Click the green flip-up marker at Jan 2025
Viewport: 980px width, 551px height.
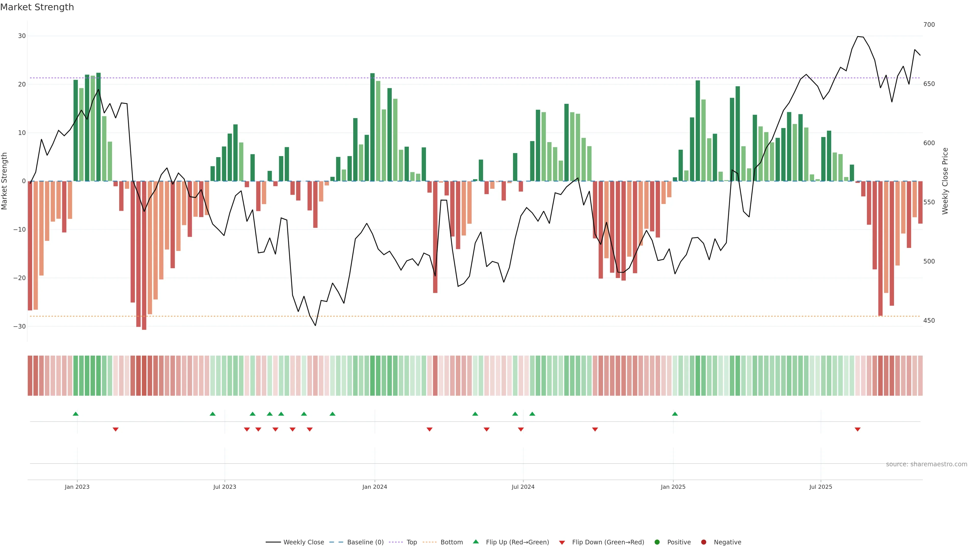(675, 414)
